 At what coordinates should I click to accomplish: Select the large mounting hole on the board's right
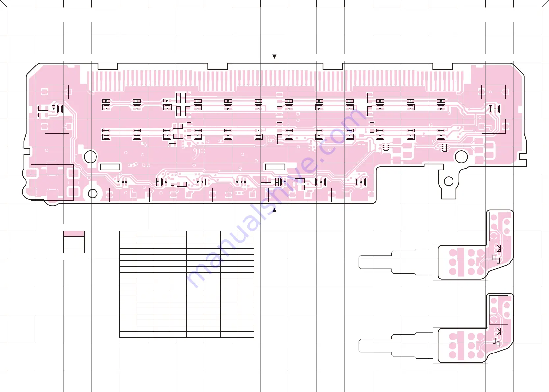[x=461, y=157]
